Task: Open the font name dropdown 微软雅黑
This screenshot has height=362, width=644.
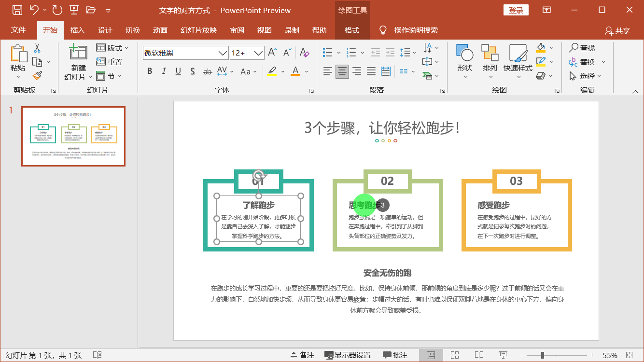Action: click(223, 53)
